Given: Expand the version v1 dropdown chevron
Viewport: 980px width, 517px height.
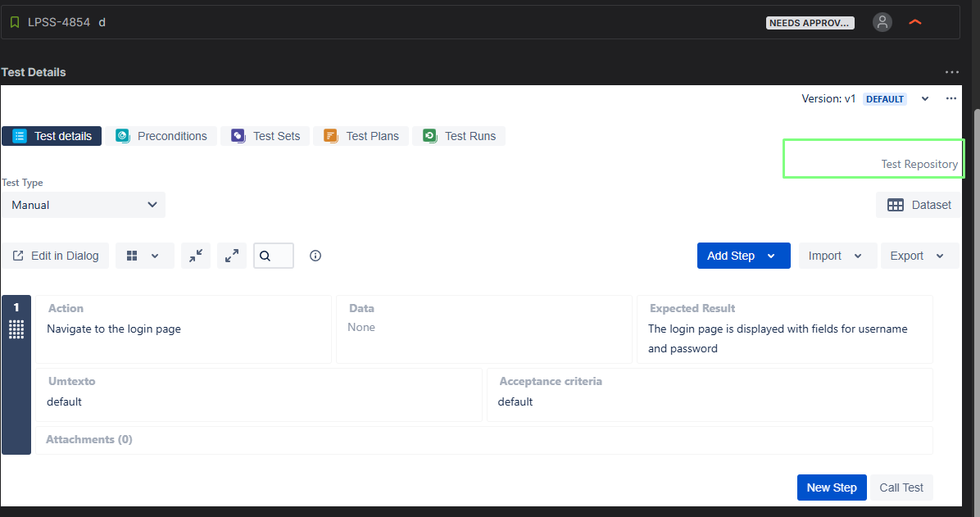Looking at the screenshot, I should [x=925, y=98].
